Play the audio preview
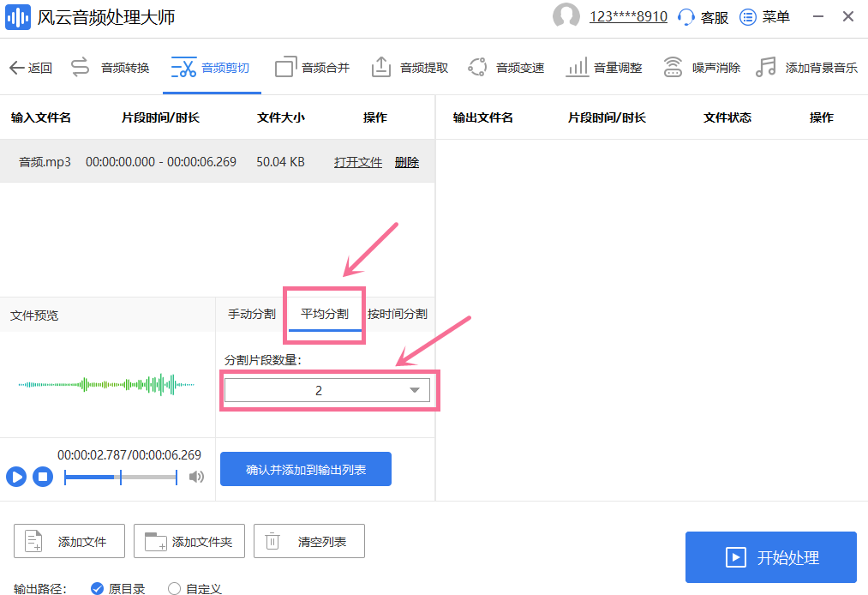Image resolution: width=868 pixels, height=595 pixels. pos(15,476)
